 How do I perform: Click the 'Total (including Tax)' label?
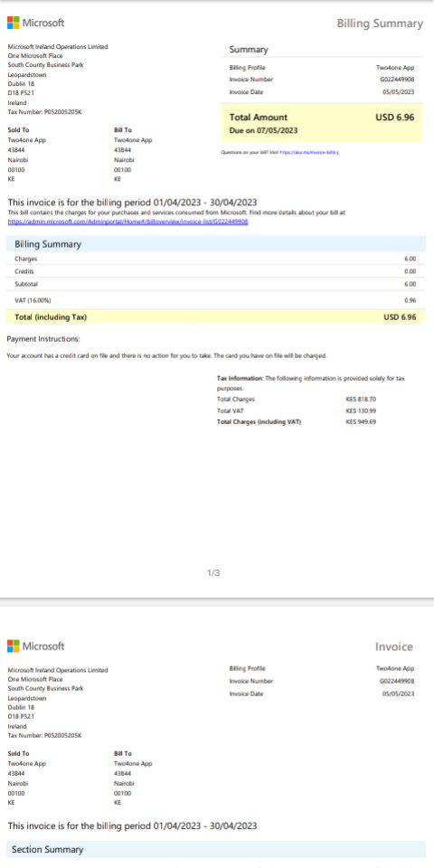click(51, 317)
